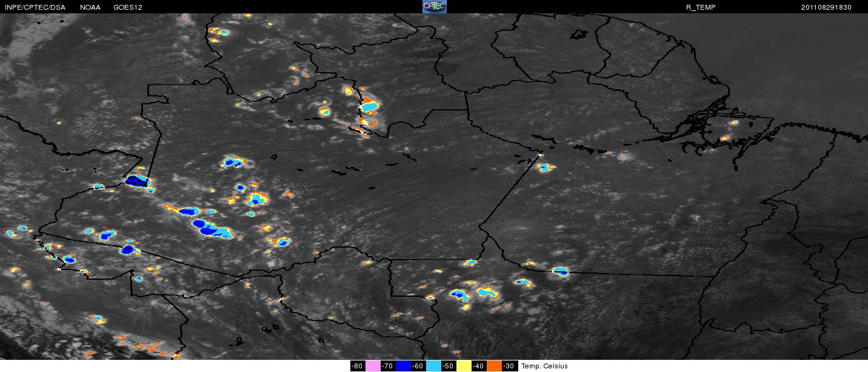Select the light blue legend swatch after -60
The height and width of the screenshot is (372, 868).
click(x=433, y=366)
